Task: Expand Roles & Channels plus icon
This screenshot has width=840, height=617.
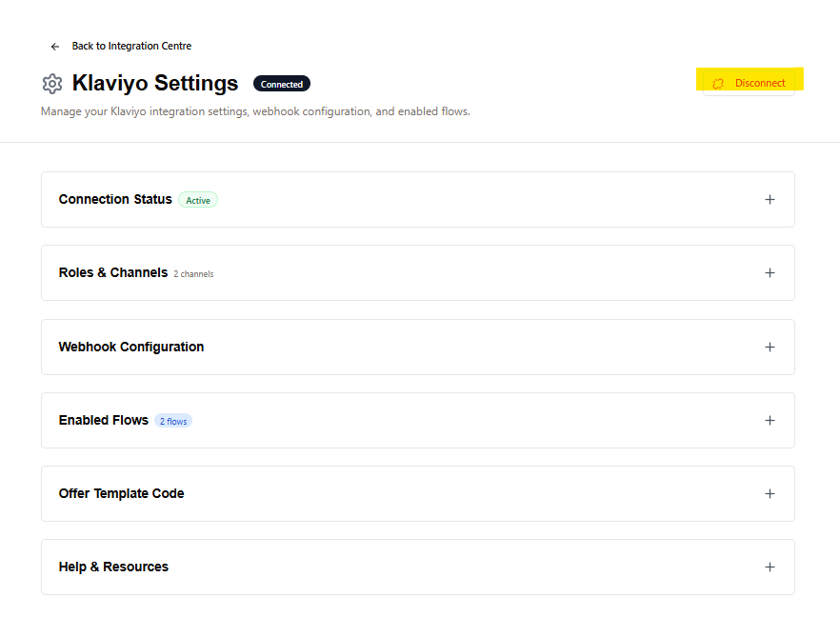Action: pos(770,273)
